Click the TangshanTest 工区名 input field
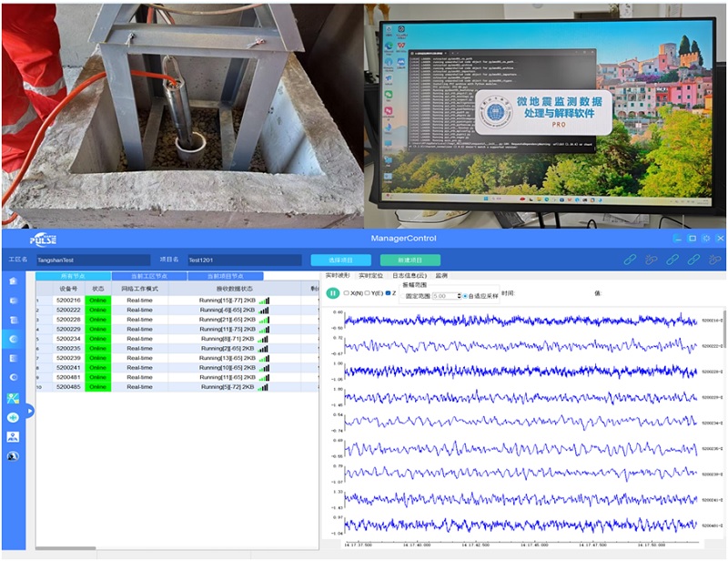 (x=91, y=260)
